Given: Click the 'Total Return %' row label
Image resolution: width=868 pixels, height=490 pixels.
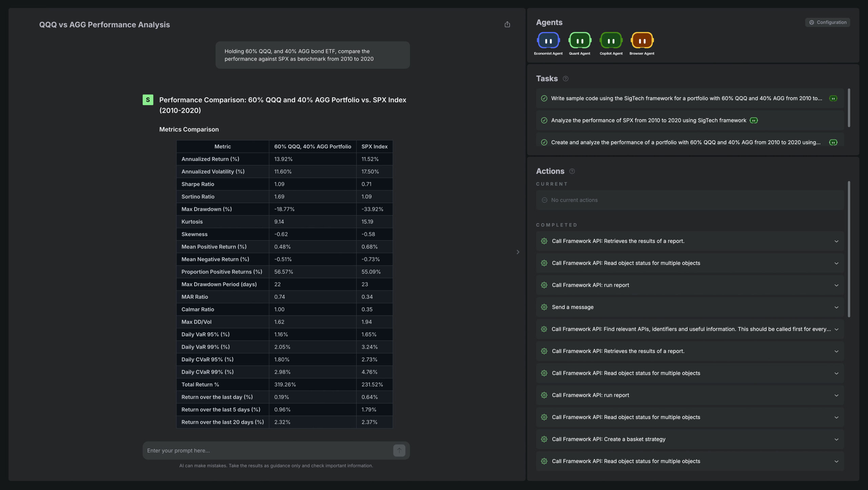Looking at the screenshot, I should (x=200, y=385).
